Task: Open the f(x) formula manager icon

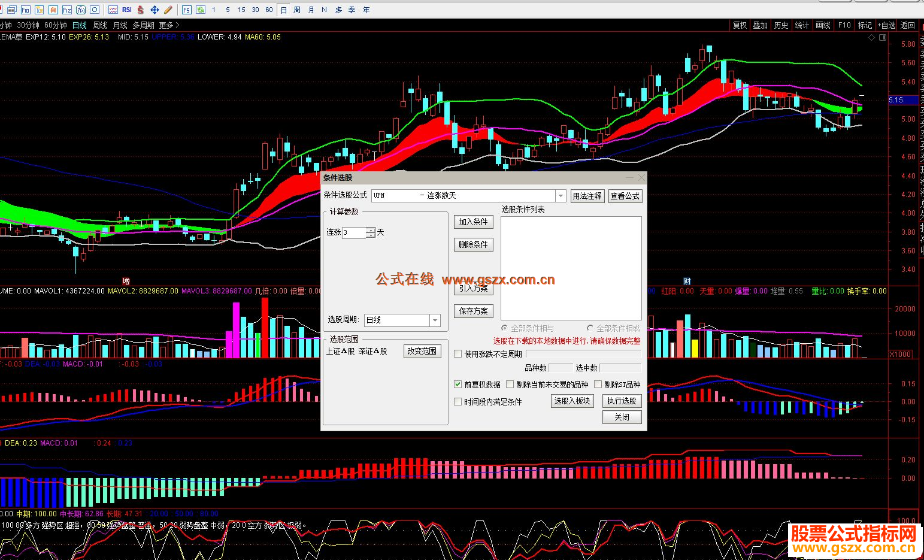Action: (80, 10)
